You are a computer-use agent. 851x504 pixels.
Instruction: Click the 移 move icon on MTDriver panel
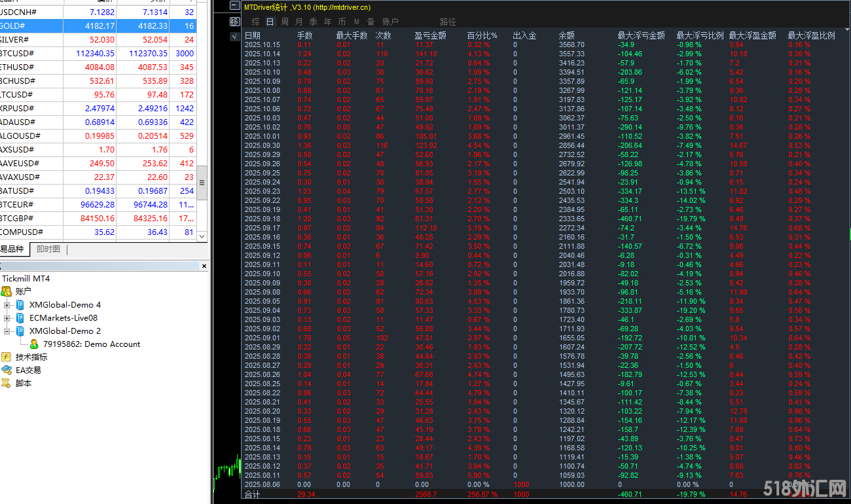tap(234, 20)
